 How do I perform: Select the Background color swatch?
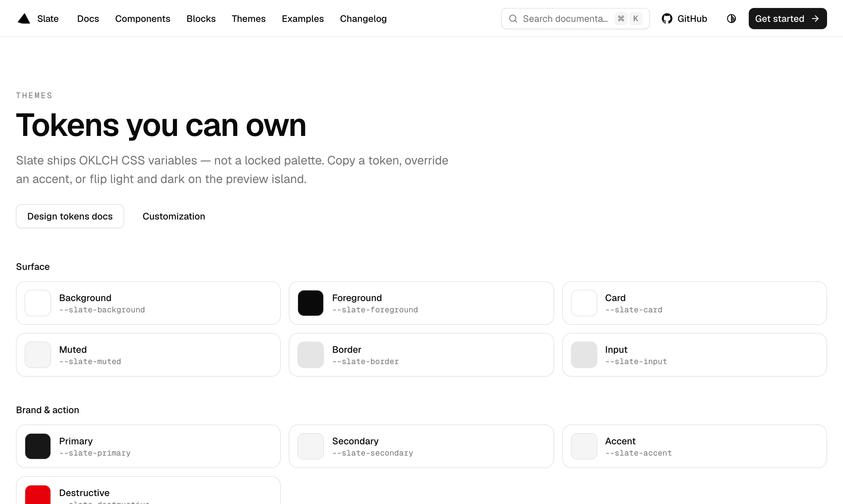click(x=38, y=303)
